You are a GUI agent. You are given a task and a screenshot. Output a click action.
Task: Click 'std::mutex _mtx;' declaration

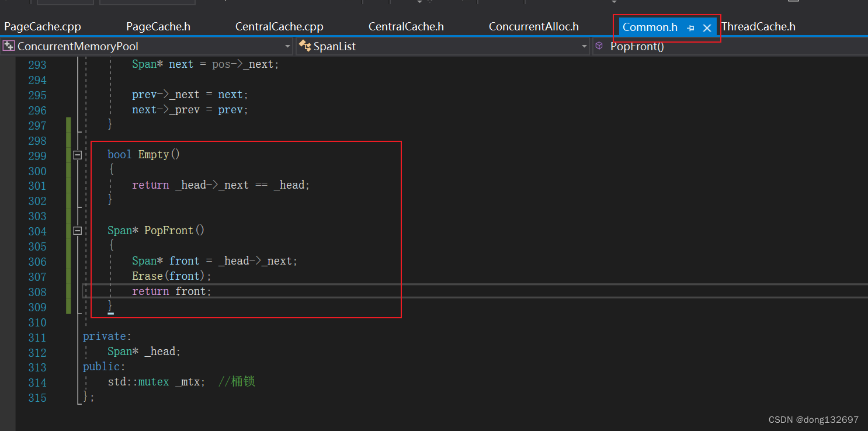point(157,382)
